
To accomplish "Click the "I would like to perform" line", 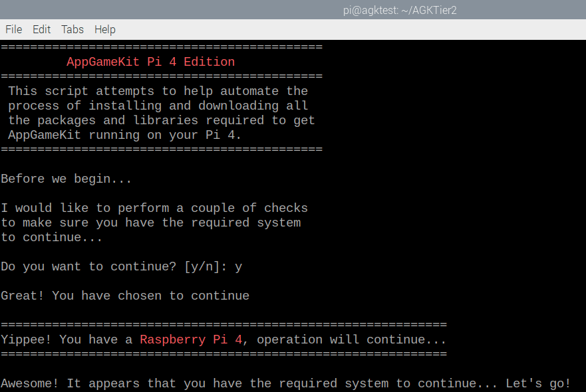I will (x=154, y=208).
